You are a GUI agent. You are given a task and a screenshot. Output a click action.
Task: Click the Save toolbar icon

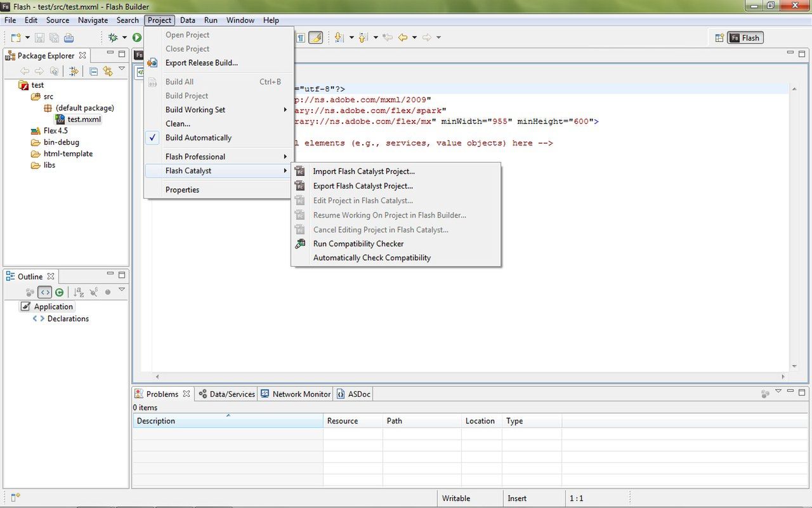coord(39,37)
